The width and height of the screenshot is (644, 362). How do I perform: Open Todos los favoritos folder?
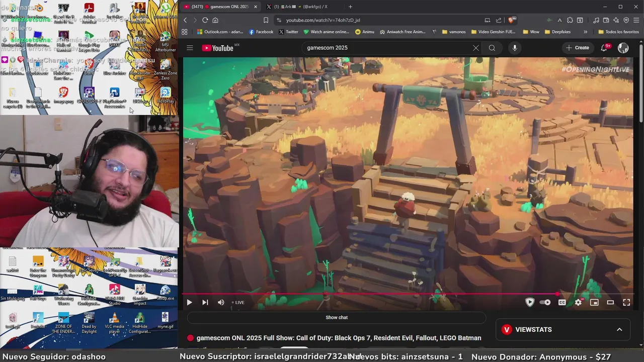click(x=618, y=32)
